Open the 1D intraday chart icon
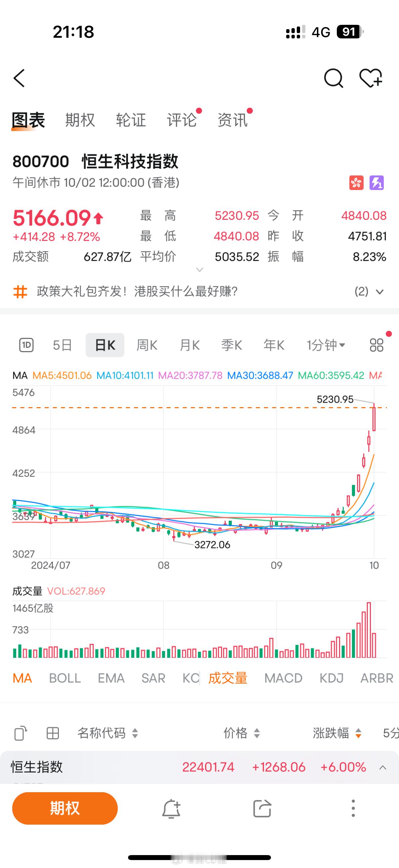The width and height of the screenshot is (399, 868). coord(26,345)
